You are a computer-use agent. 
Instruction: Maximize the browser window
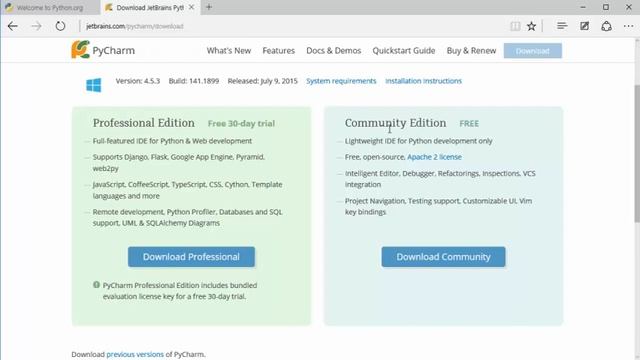click(x=606, y=7)
